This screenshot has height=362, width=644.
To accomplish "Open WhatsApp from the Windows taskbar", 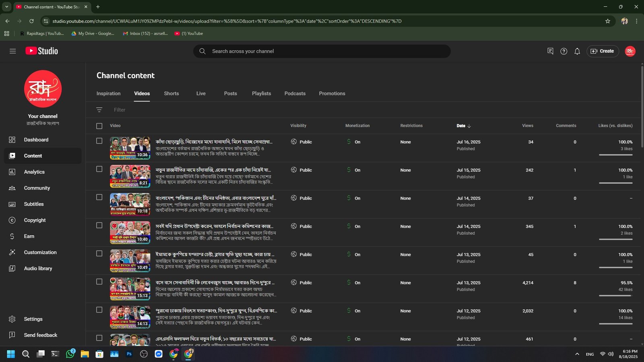I will pos(70,354).
